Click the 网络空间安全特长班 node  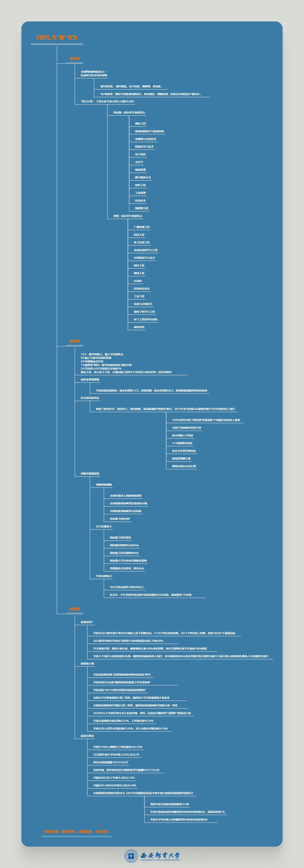click(x=184, y=466)
